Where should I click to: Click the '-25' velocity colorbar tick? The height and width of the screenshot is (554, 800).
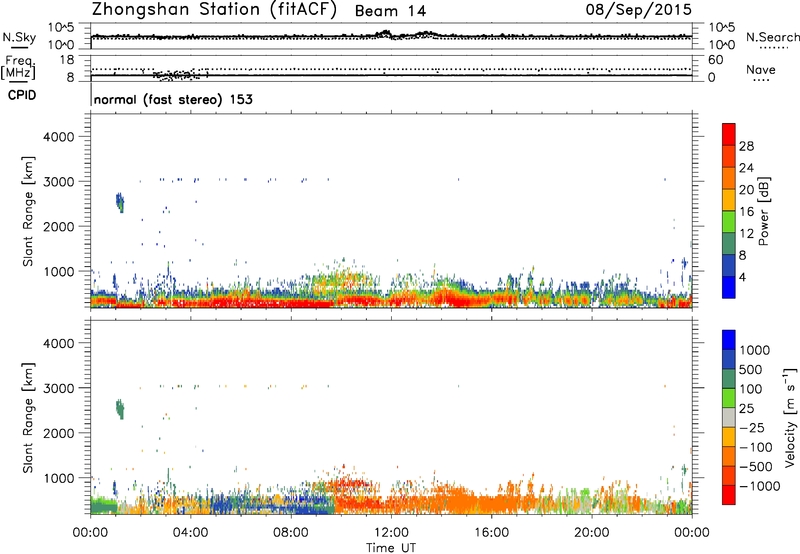tap(752, 427)
